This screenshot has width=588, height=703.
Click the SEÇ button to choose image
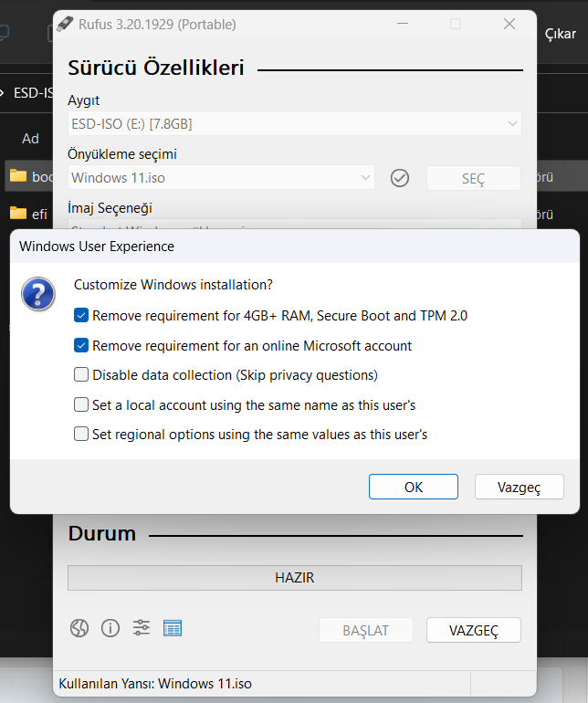[x=473, y=178]
